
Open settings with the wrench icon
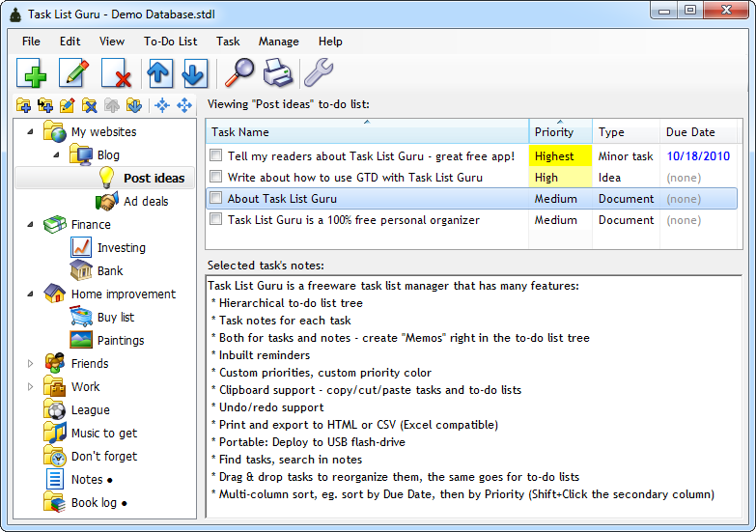pyautogui.click(x=318, y=73)
